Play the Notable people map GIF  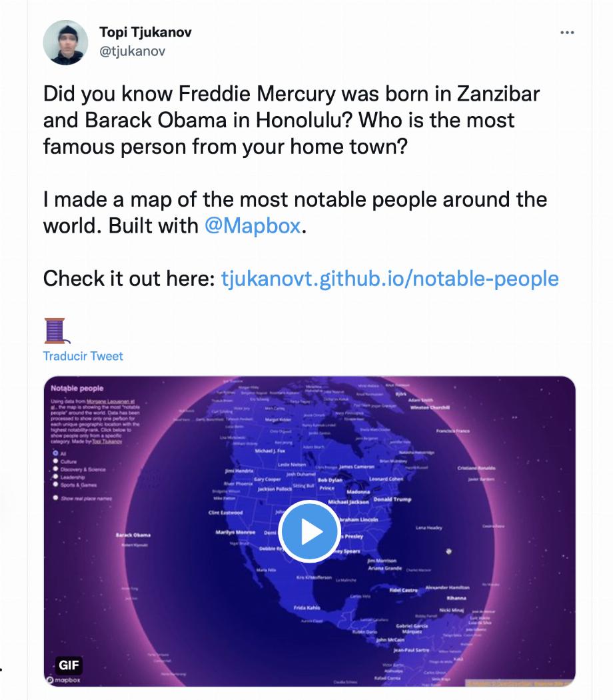pyautogui.click(x=309, y=531)
